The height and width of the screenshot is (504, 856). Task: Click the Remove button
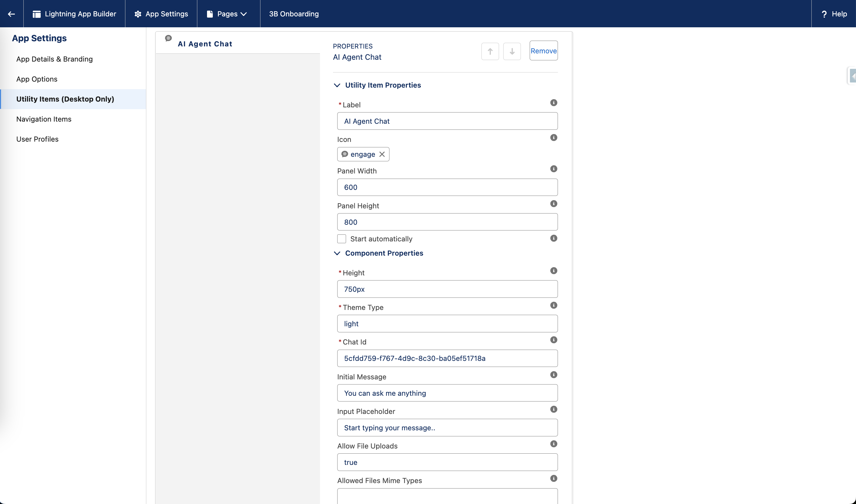click(x=543, y=51)
